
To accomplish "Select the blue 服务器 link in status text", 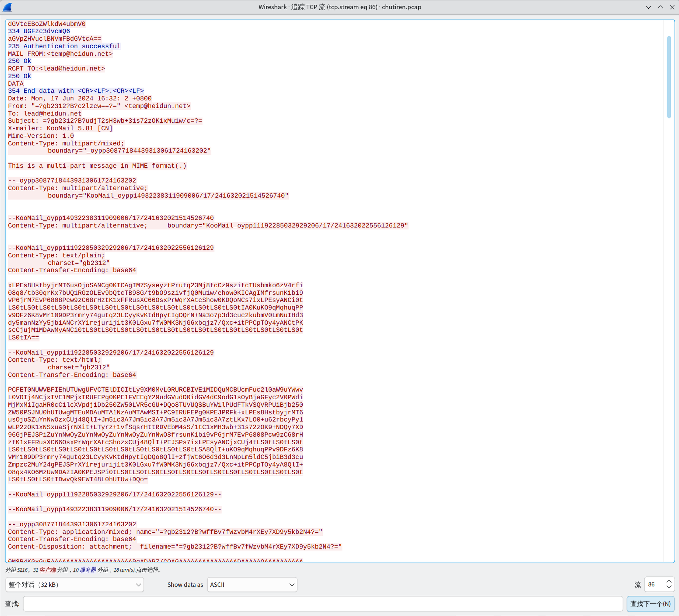I will [x=88, y=570].
